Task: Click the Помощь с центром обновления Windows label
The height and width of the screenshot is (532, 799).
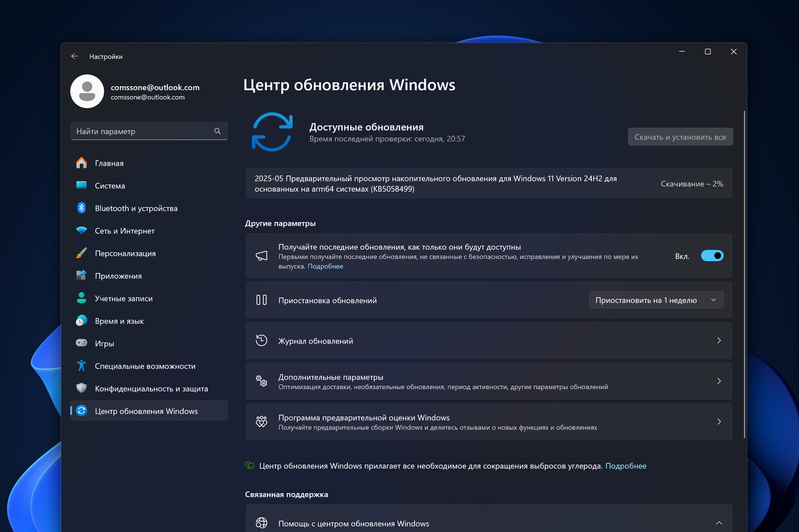Action: pyautogui.click(x=354, y=523)
